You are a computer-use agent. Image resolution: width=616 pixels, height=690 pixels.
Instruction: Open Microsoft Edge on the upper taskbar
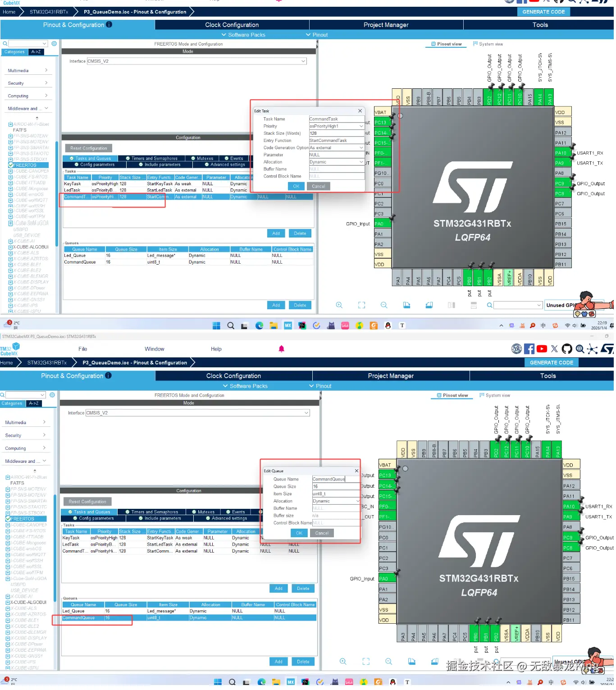pyautogui.click(x=260, y=326)
